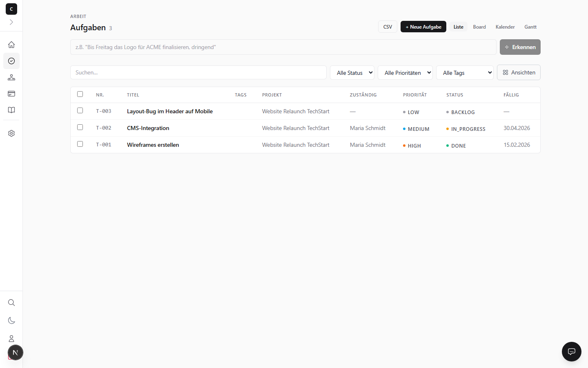Screen dimensions: 588x368
Task: Toggle the select-all checkbox in table header
Action: click(x=80, y=94)
